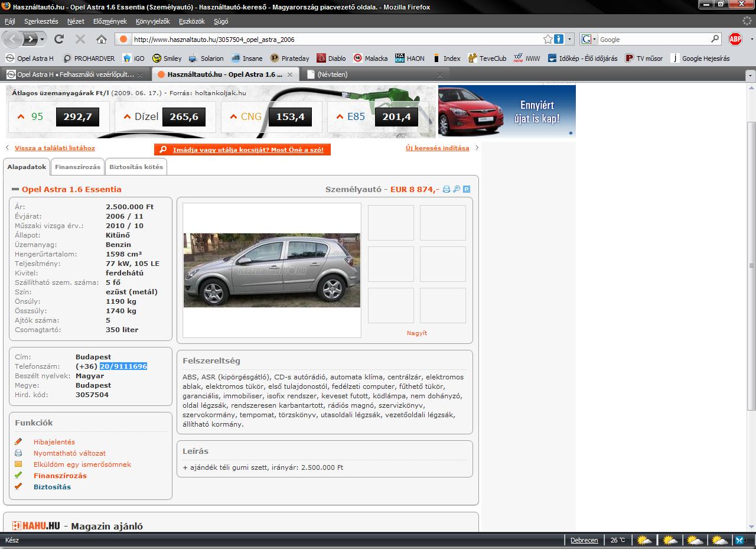
Task: Open the PROHARDVER bookmark
Action: (x=90, y=59)
